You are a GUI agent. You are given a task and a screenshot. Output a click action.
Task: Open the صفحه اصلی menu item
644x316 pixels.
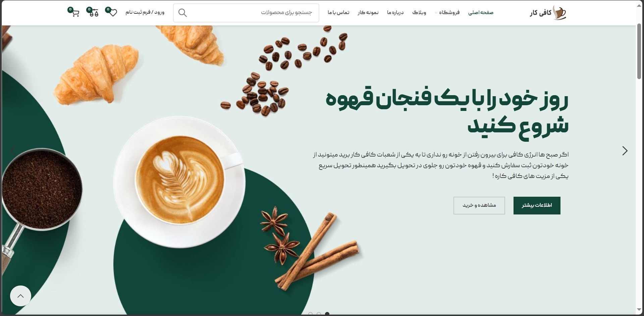(x=481, y=13)
